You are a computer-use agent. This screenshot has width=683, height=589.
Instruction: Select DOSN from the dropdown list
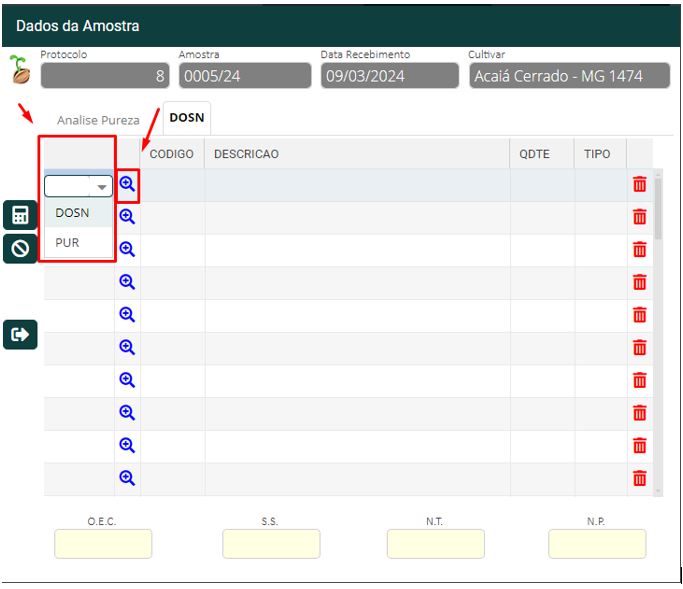[73, 213]
